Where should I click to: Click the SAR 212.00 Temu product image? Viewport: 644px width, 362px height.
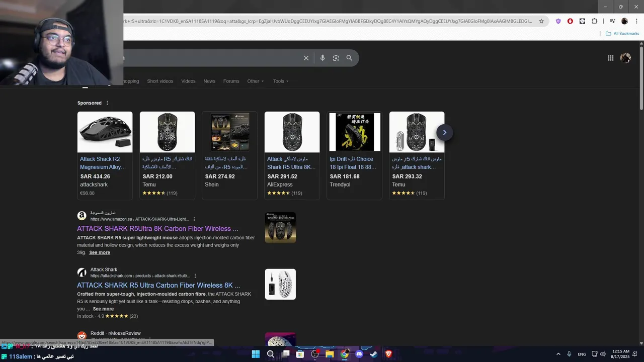pos(167,132)
